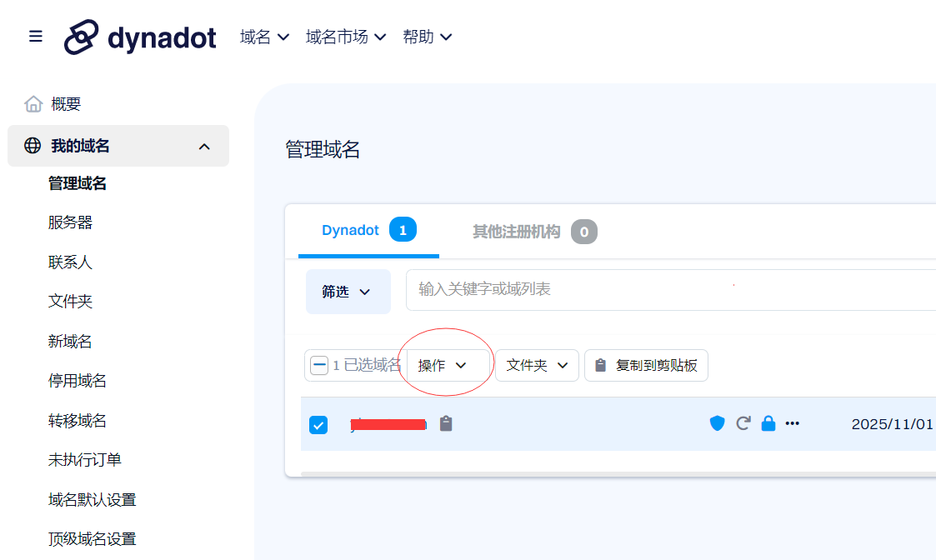The width and height of the screenshot is (936, 560).
Task: Click the globe icon beside 我的域名
Action: pyautogui.click(x=33, y=145)
